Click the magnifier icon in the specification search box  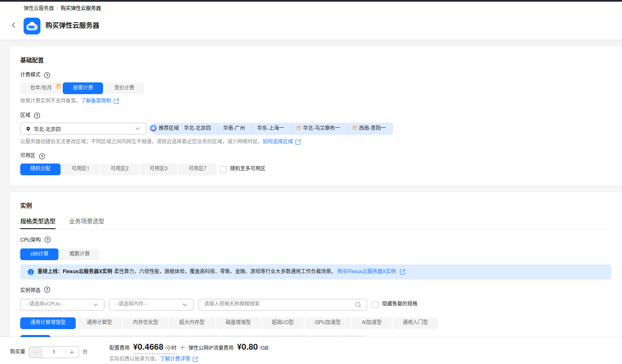click(358, 304)
